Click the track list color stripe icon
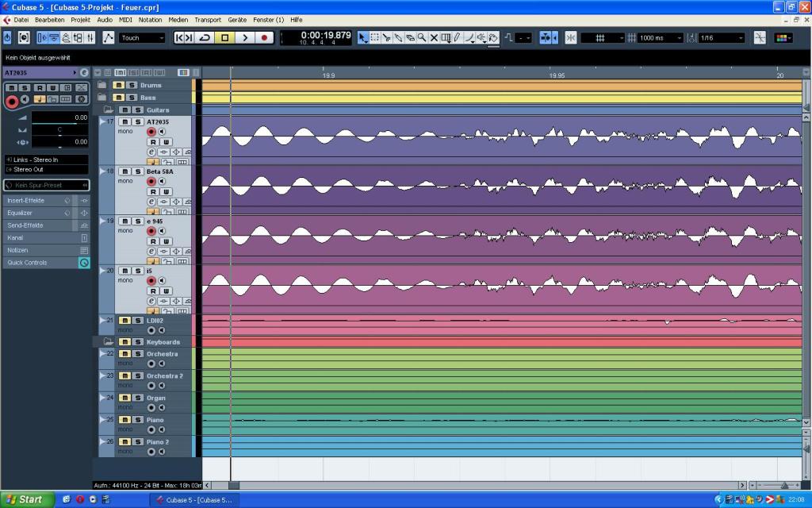 click(x=183, y=72)
